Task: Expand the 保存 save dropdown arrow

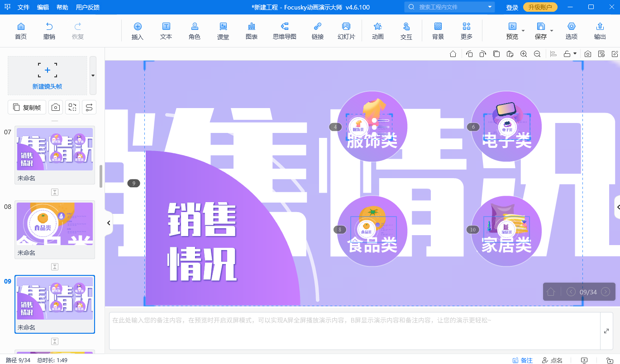Action: point(552,31)
